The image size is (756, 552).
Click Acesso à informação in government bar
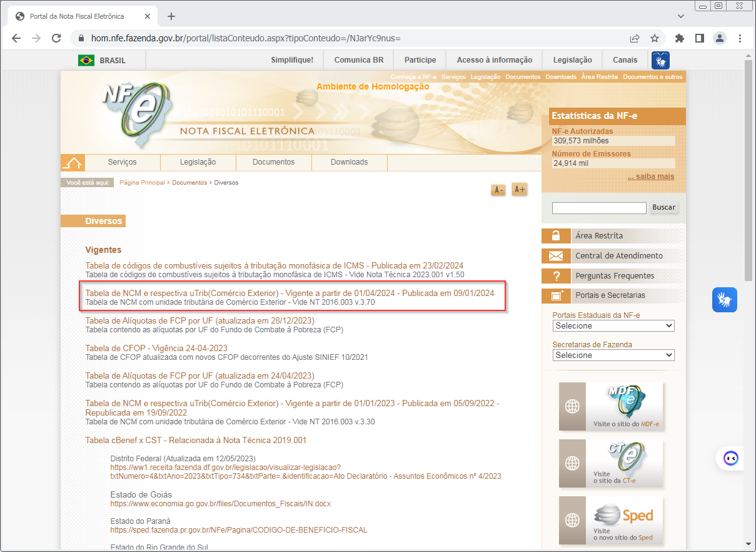(x=495, y=60)
